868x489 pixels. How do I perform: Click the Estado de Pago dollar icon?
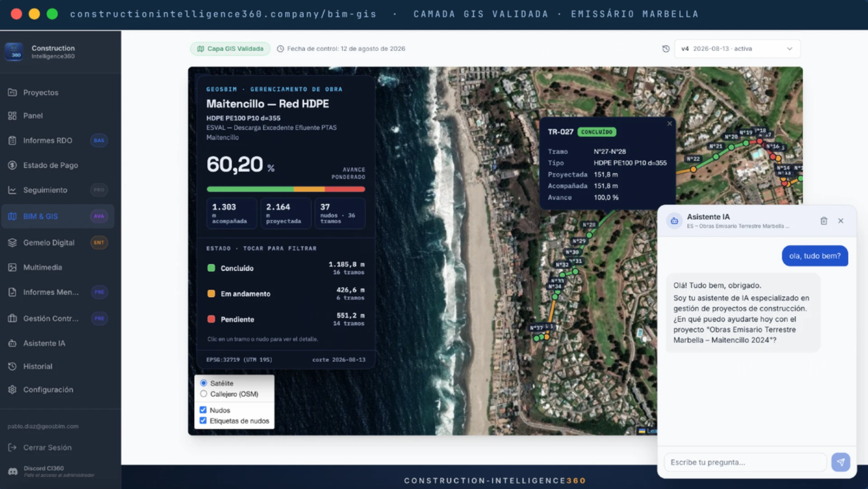click(x=12, y=165)
